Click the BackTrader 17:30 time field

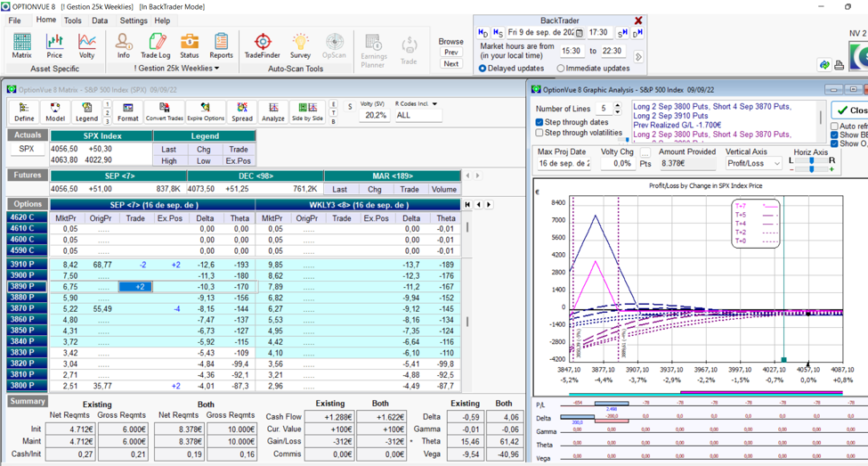pyautogui.click(x=598, y=33)
